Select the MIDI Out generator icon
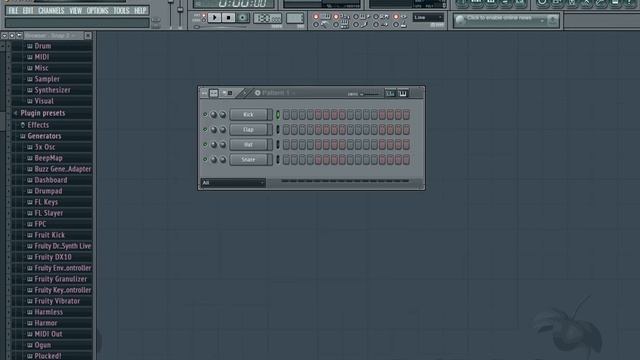 click(x=30, y=334)
